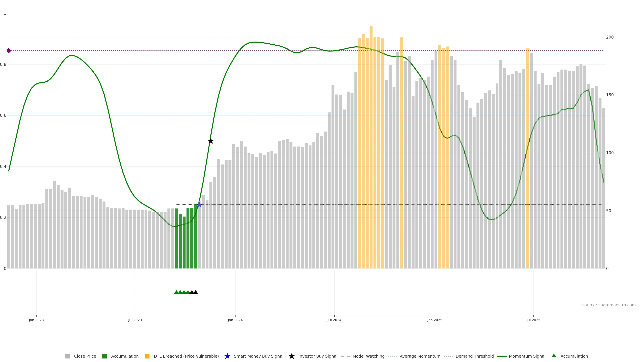Click the Jul 2025 axis label

[x=533, y=320]
